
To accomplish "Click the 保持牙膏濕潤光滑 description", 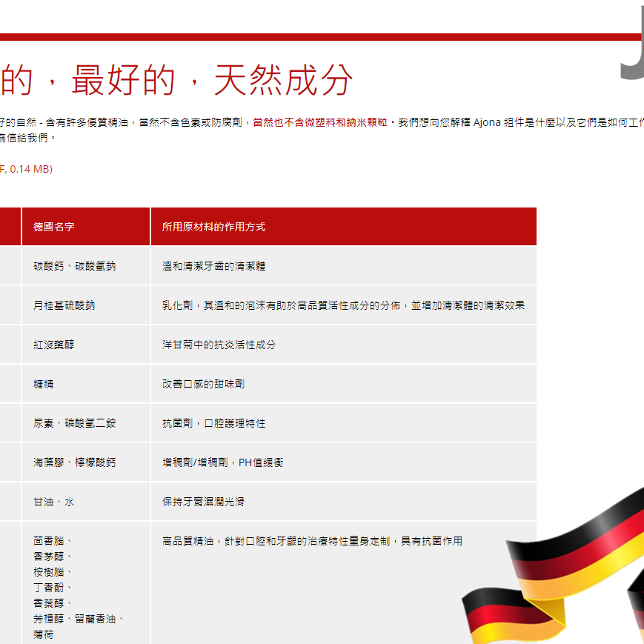I will (x=203, y=502).
